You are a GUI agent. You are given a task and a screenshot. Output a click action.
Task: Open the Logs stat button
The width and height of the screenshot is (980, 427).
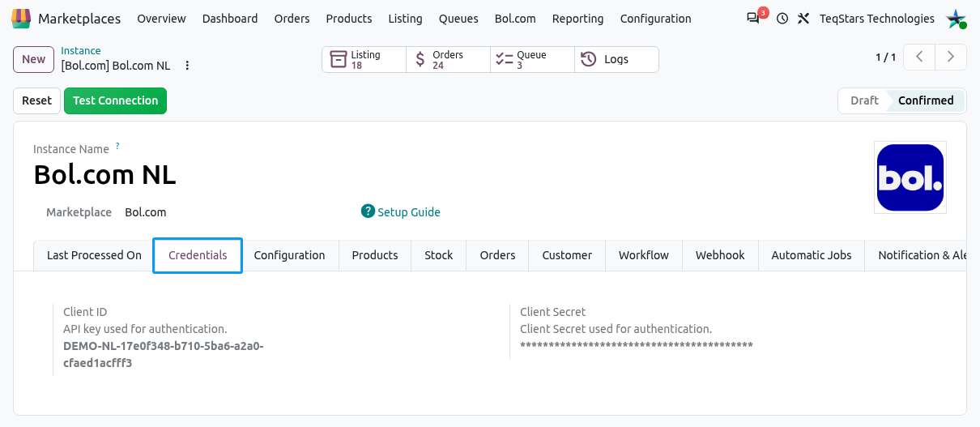coord(616,60)
